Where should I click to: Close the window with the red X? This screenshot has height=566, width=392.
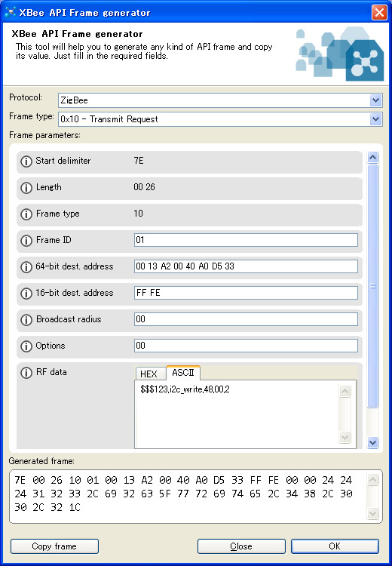click(x=379, y=13)
